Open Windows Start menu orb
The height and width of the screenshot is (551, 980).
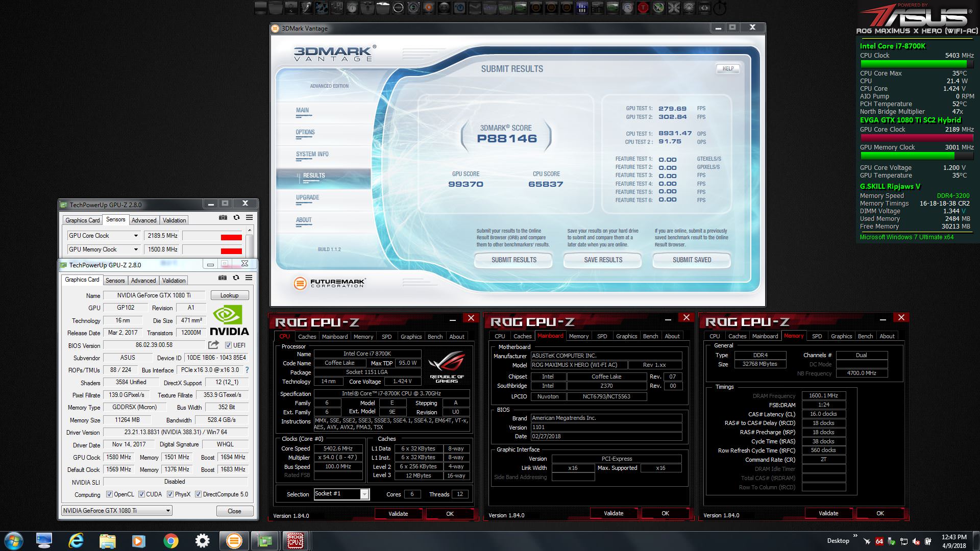click(13, 541)
